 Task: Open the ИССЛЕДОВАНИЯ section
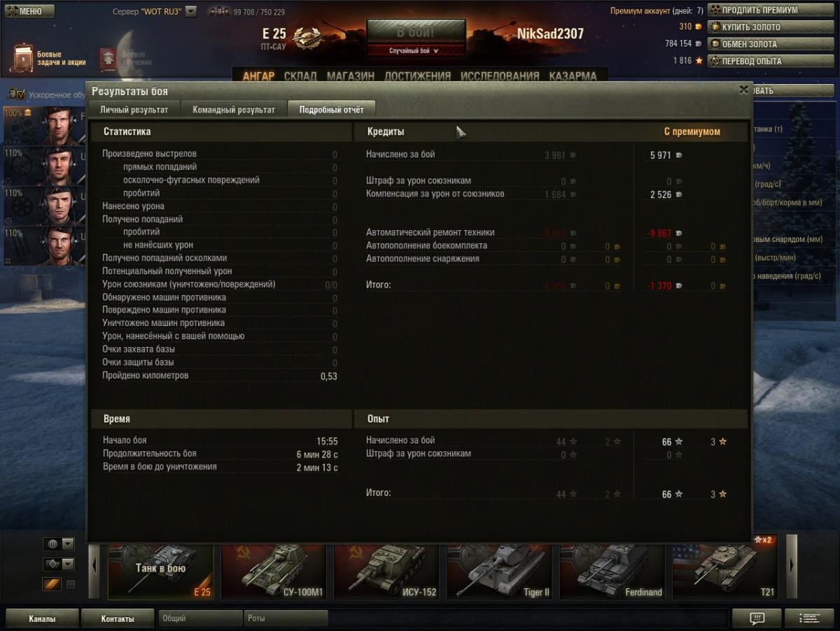(x=500, y=76)
